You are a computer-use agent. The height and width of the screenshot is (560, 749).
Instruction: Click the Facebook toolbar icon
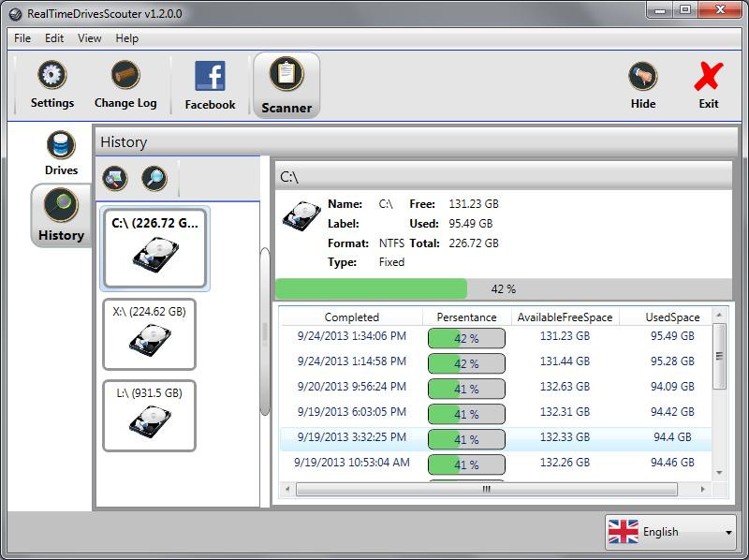tap(210, 76)
